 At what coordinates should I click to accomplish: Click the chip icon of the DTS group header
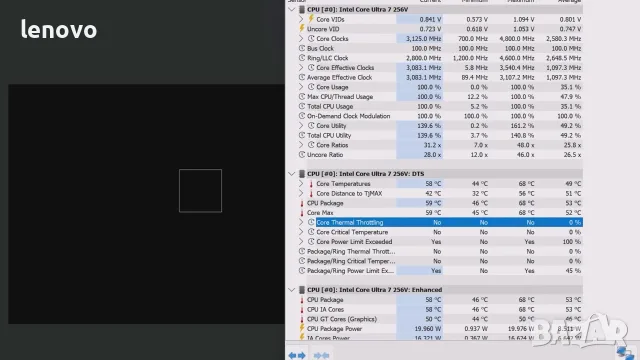tap(302, 174)
